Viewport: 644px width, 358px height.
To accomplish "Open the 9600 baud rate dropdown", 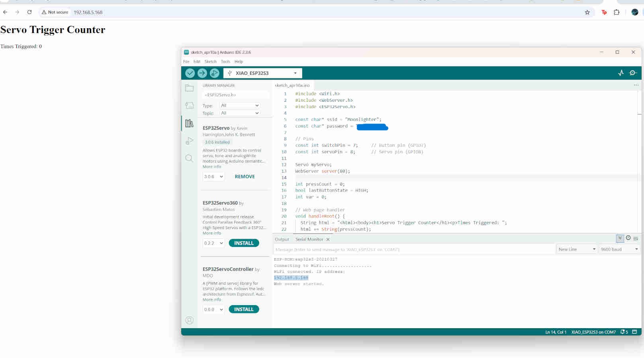I will [x=619, y=249].
